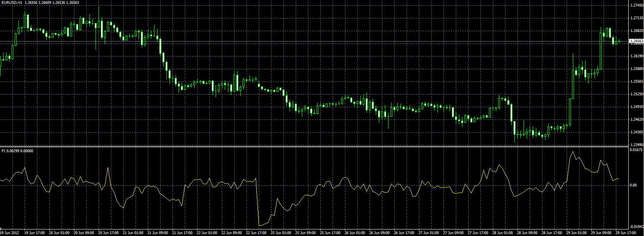Image resolution: width=644 pixels, height=236 pixels.
Task: Click the 19 Jun 2012 time label
Action: tap(9, 233)
